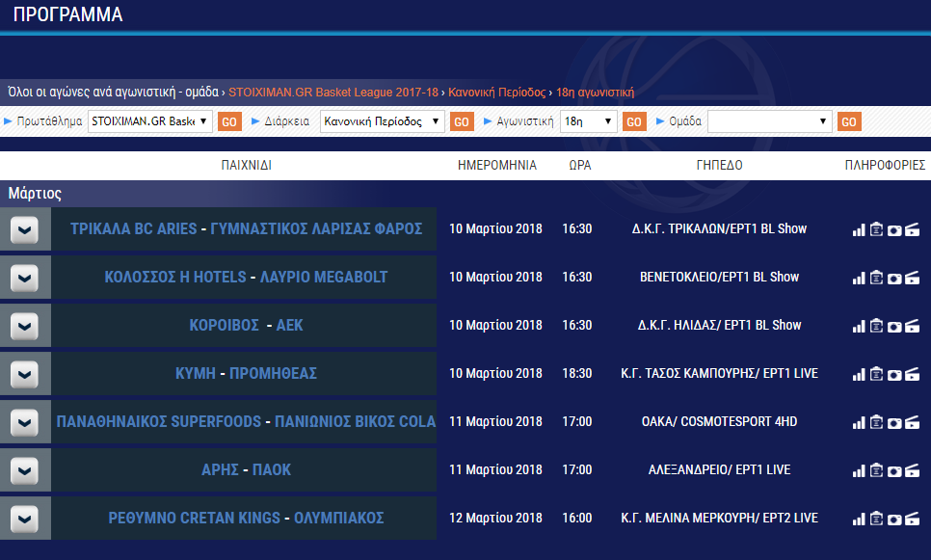Open the 18η αγωνιστική breadcrumb link
Image resolution: width=931 pixels, height=560 pixels.
pos(595,92)
